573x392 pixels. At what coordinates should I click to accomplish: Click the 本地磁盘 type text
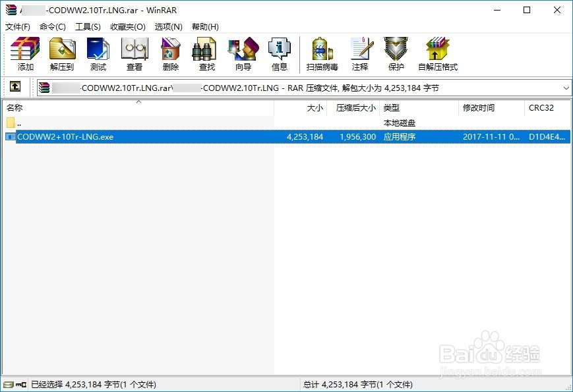400,123
